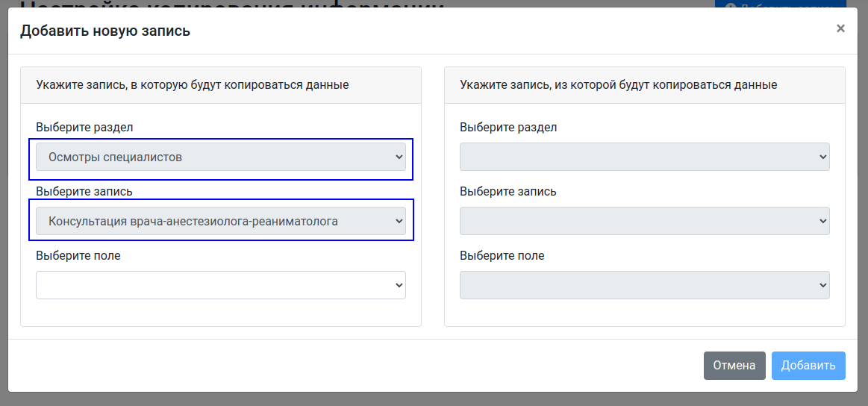The image size is (868, 406).
Task: Click the 'Добавить новую запись' dialog title
Action: coord(105,31)
